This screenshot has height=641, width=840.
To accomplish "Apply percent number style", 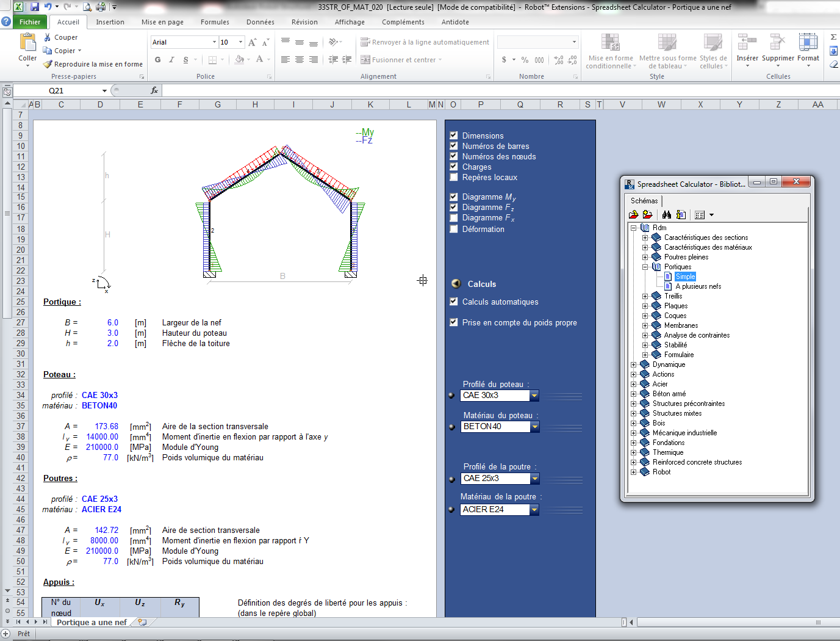I will click(x=525, y=60).
